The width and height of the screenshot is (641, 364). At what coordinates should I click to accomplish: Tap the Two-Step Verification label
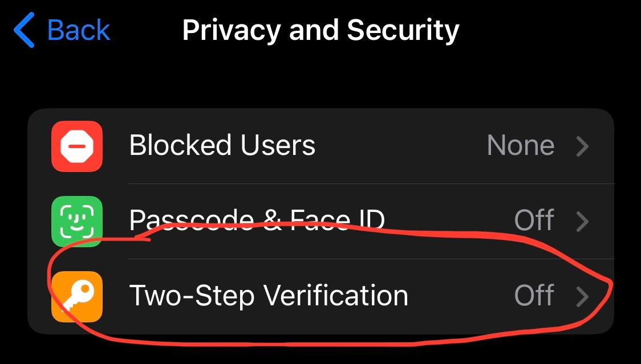268,295
